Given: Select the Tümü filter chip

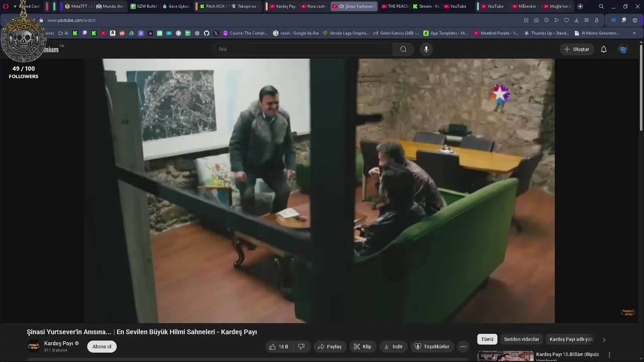Looking at the screenshot, I should pyautogui.click(x=487, y=339).
